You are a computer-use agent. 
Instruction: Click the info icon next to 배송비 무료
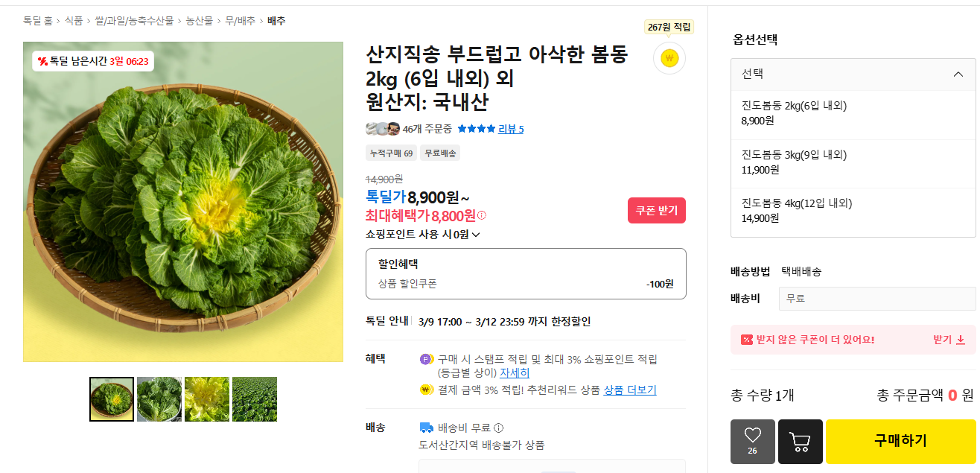(x=499, y=428)
